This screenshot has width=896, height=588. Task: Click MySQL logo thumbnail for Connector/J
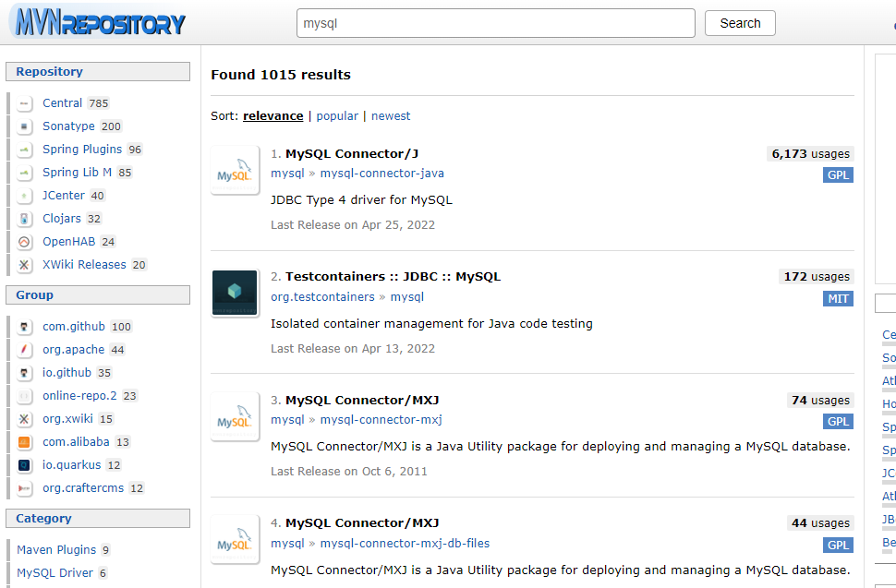click(235, 170)
